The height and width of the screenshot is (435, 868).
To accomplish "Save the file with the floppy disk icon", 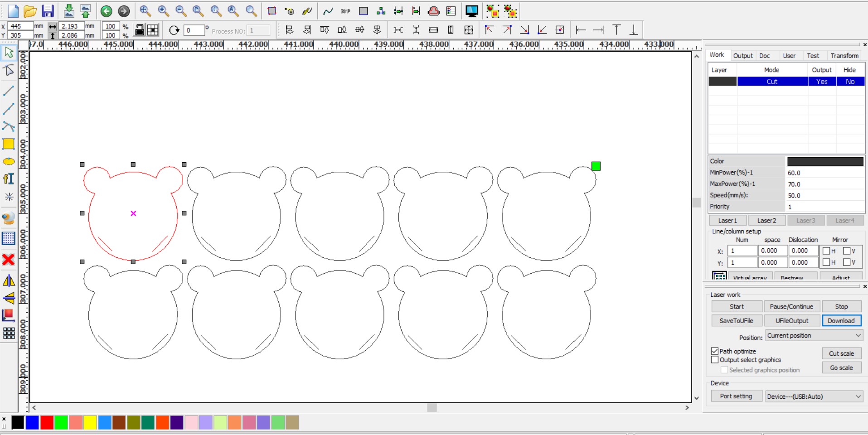I will pyautogui.click(x=48, y=11).
